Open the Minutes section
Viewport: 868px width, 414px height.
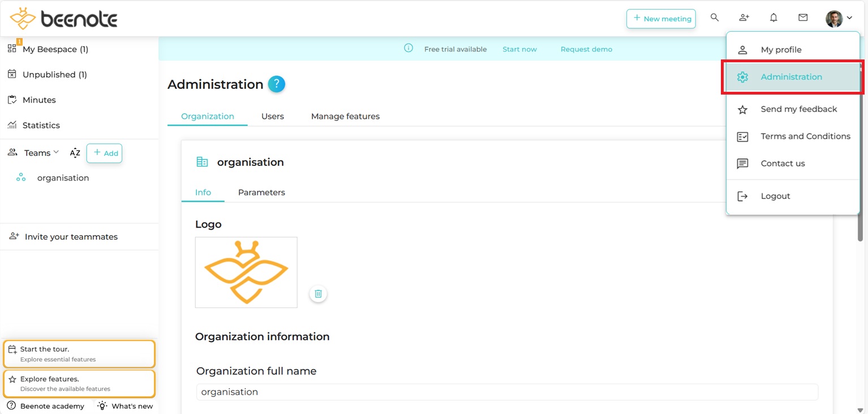(x=39, y=100)
